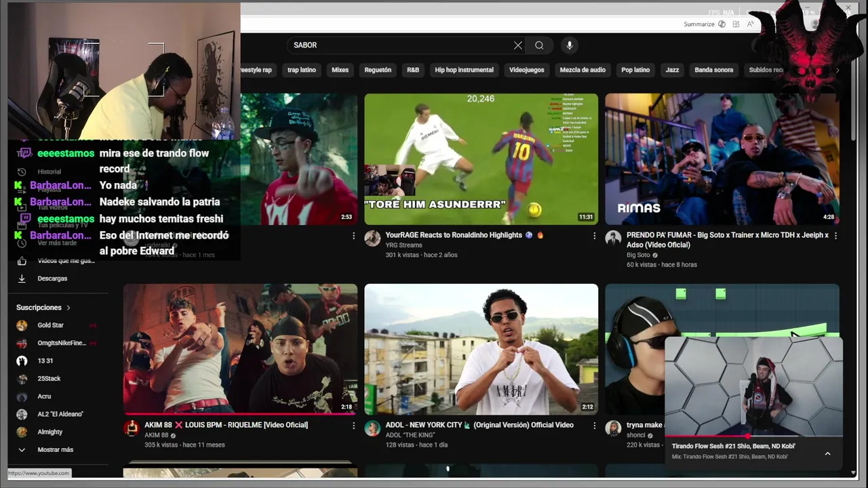Select the Banda sonora chip
Screen dimensions: 868x488
pos(714,70)
